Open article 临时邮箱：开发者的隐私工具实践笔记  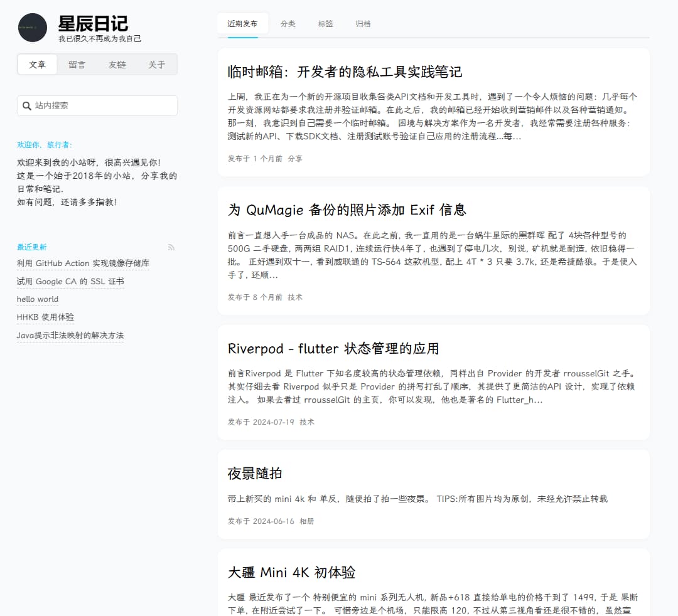click(x=345, y=72)
